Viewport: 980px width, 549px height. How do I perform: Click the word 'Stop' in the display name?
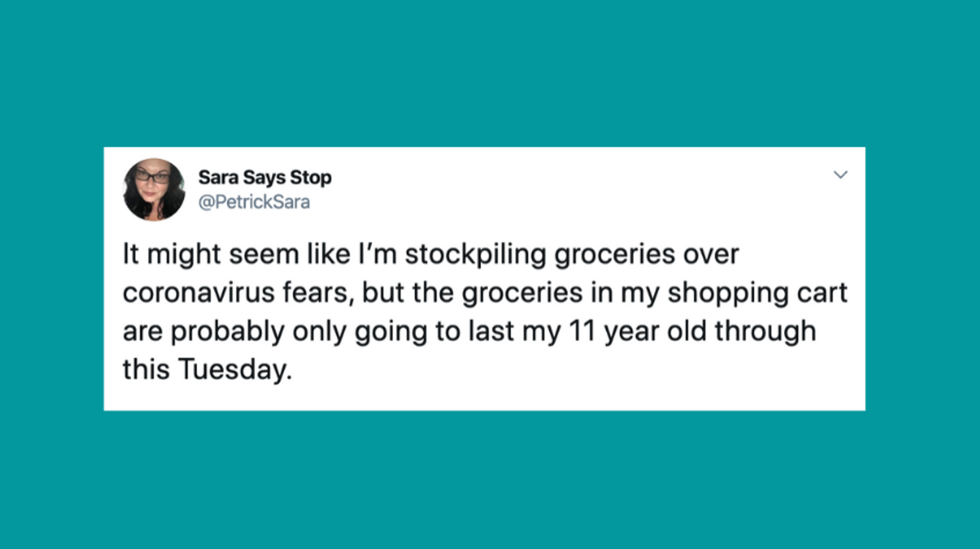click(311, 177)
